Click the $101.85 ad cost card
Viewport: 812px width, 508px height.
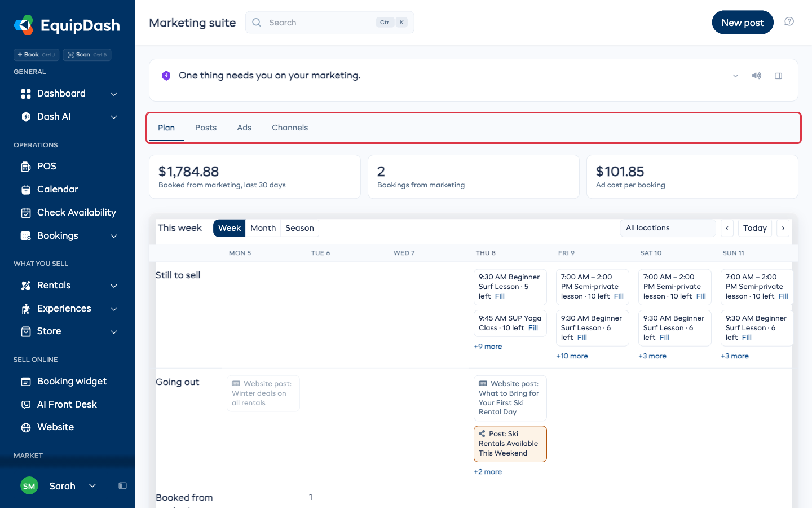coord(692,177)
